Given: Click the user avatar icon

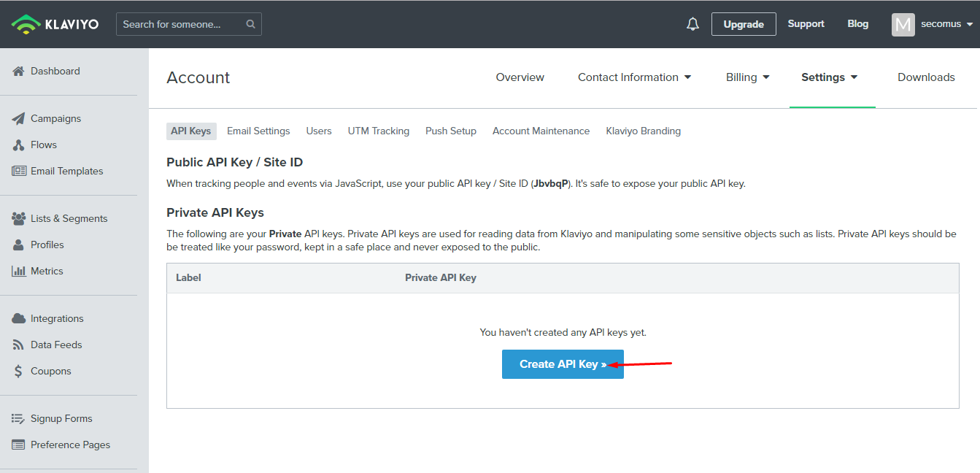Looking at the screenshot, I should tap(903, 24).
